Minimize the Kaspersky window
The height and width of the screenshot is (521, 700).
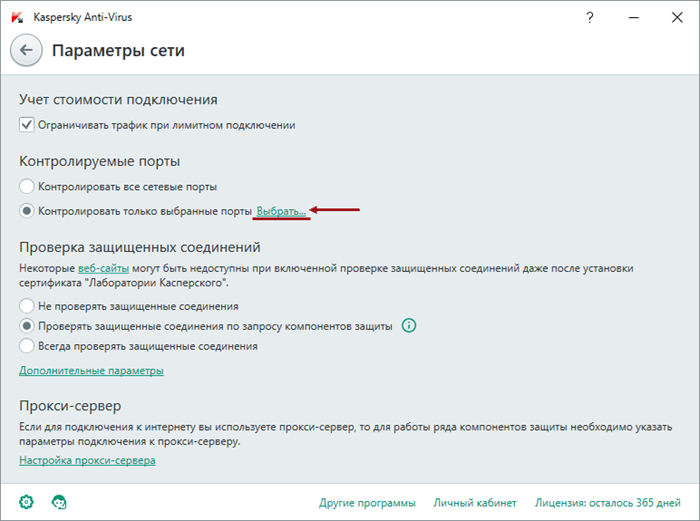click(633, 17)
